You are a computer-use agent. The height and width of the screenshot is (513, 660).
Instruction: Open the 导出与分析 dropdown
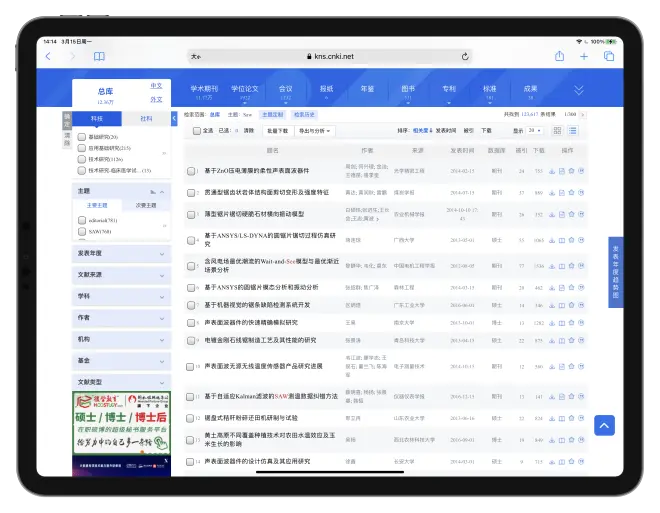314,131
